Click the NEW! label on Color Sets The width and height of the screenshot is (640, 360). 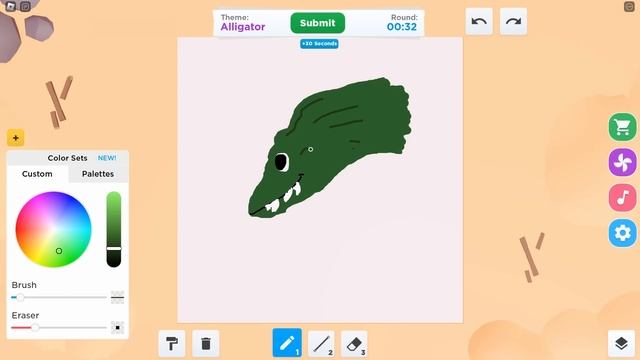tap(107, 158)
